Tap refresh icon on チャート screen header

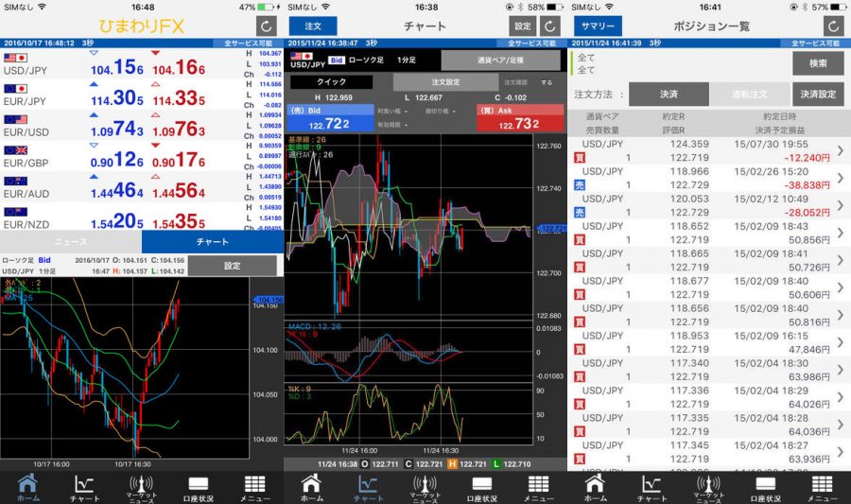549,26
